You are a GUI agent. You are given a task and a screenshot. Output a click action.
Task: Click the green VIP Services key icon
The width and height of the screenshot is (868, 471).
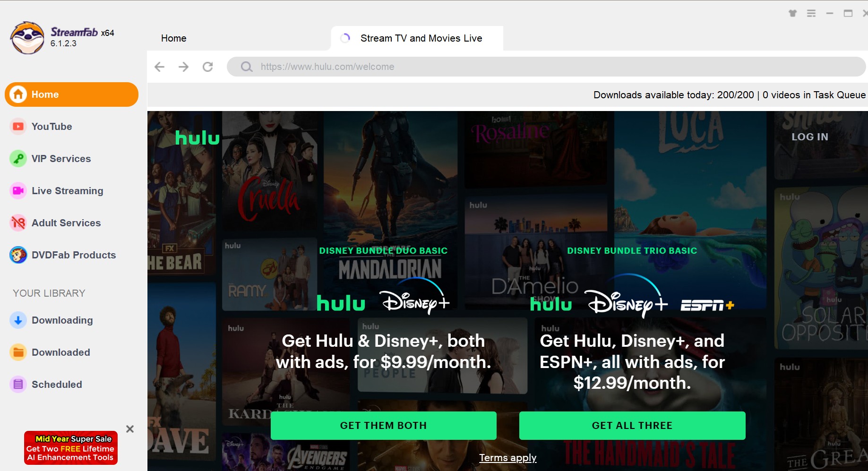click(x=18, y=159)
